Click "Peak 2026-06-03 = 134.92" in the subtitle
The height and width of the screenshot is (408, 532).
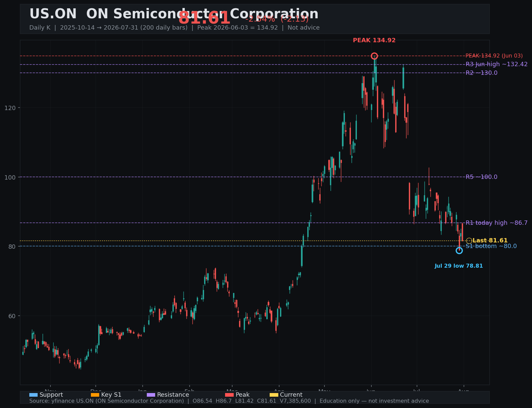237,28
